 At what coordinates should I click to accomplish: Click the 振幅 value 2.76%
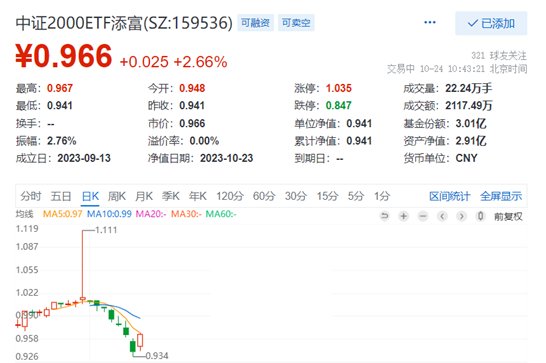[x=62, y=141]
